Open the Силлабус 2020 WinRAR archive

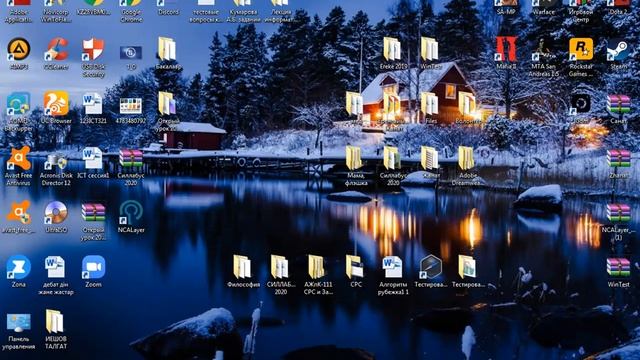(131, 158)
